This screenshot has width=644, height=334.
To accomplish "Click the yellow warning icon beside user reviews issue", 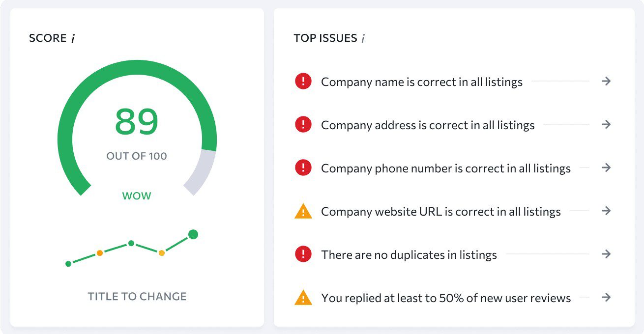I will [x=303, y=298].
